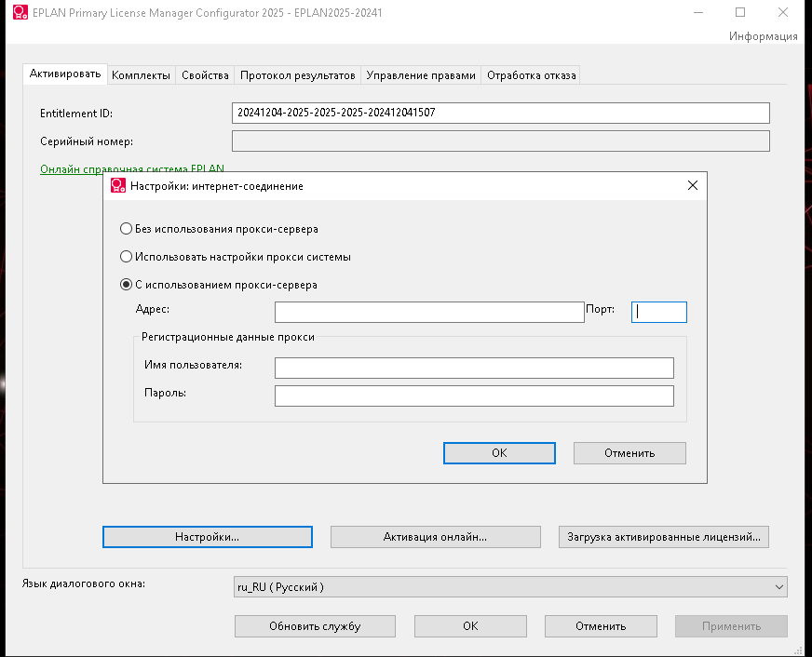The height and width of the screenshot is (657, 812).
Task: Open the 'Протокол результатов' tab
Action: point(298,75)
